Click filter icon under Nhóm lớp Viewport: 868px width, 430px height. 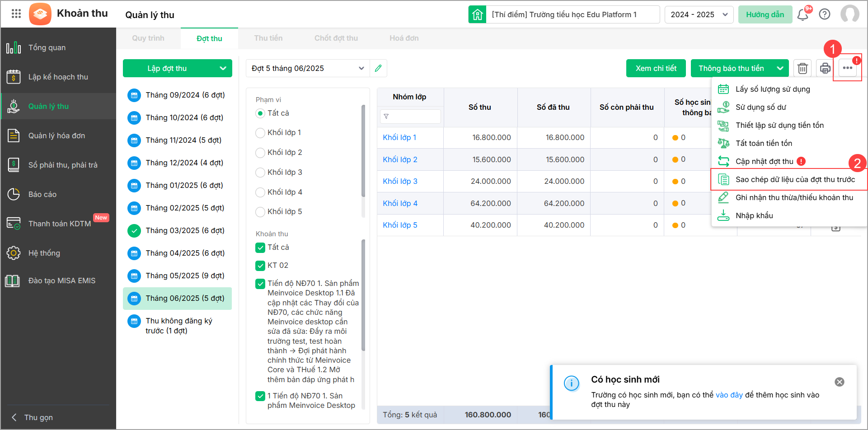click(x=386, y=117)
